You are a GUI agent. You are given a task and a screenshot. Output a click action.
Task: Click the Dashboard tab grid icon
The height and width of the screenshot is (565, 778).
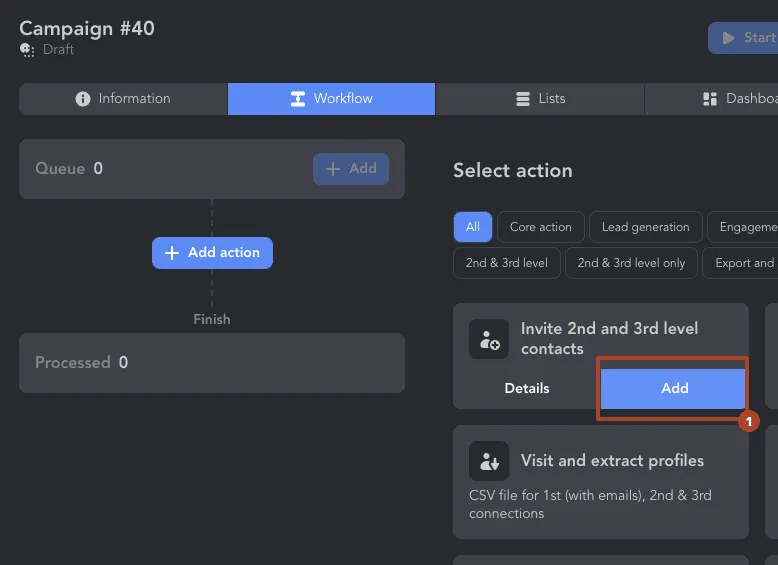710,99
